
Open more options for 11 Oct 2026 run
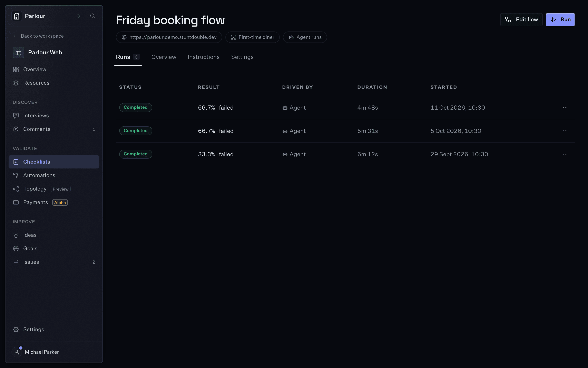(x=565, y=108)
